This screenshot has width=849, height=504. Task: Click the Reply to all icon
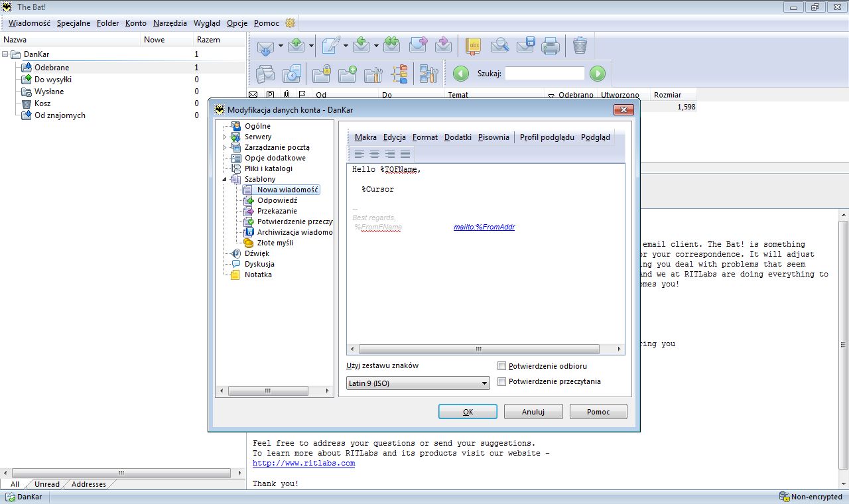(x=391, y=46)
